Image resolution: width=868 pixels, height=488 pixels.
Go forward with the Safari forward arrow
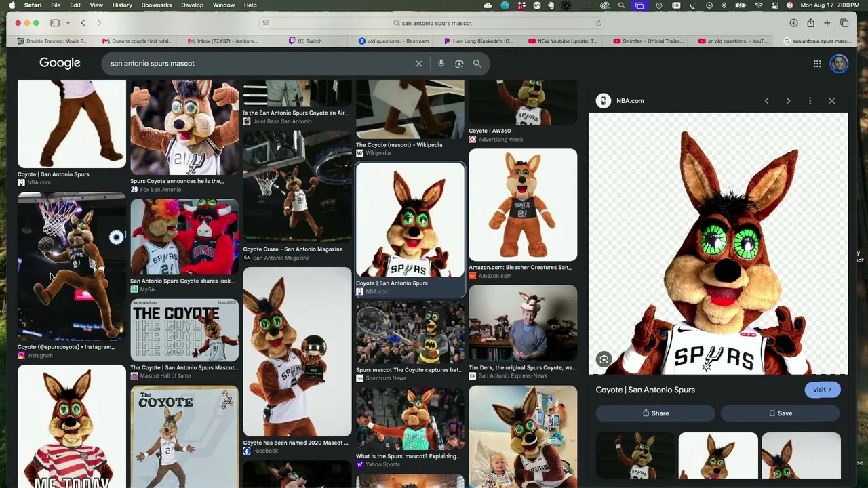99,23
